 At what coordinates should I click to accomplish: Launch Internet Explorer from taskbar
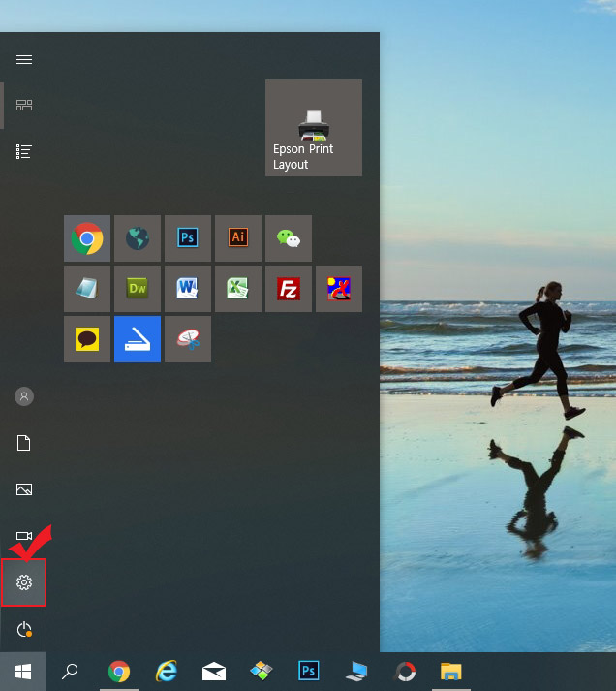pos(167,672)
